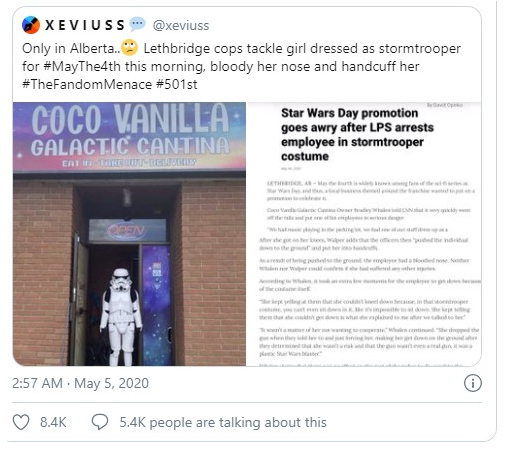Click the XEVIUSS profile avatar
The height and width of the screenshot is (451, 506).
pos(31,25)
